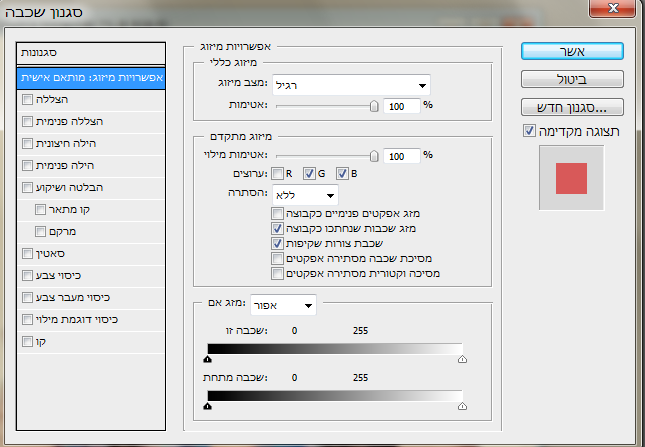The width and height of the screenshot is (645, 447).
Task: Enable the כיסוי צבע color overlay checkbox
Action: [x=27, y=276]
